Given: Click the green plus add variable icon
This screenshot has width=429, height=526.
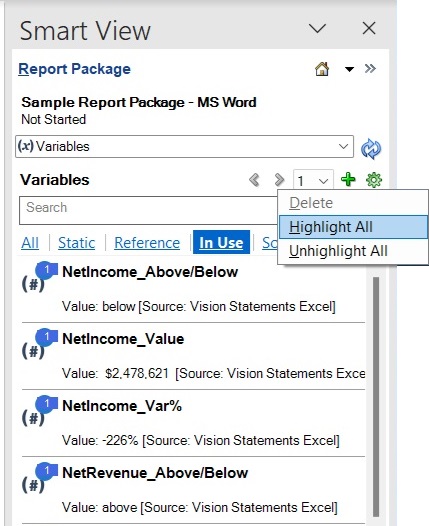Looking at the screenshot, I should coord(348,179).
